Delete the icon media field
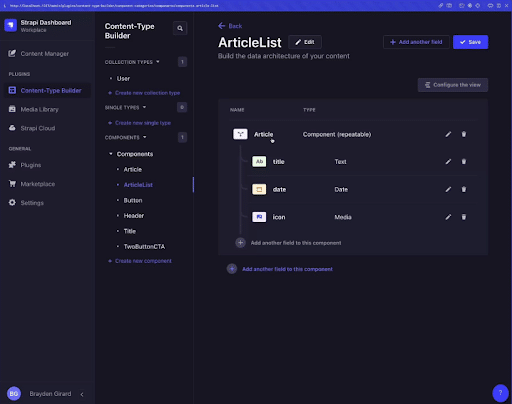The image size is (512, 404). pos(464,217)
